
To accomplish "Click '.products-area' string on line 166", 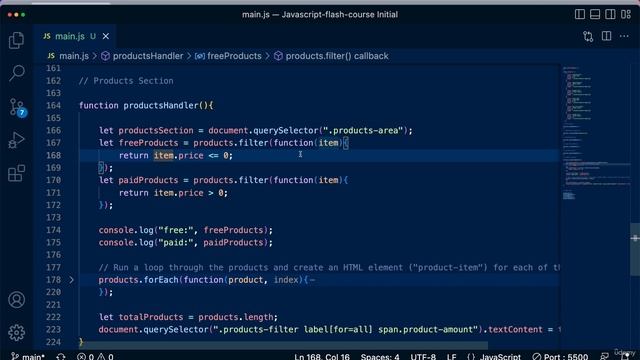I will point(363,131).
